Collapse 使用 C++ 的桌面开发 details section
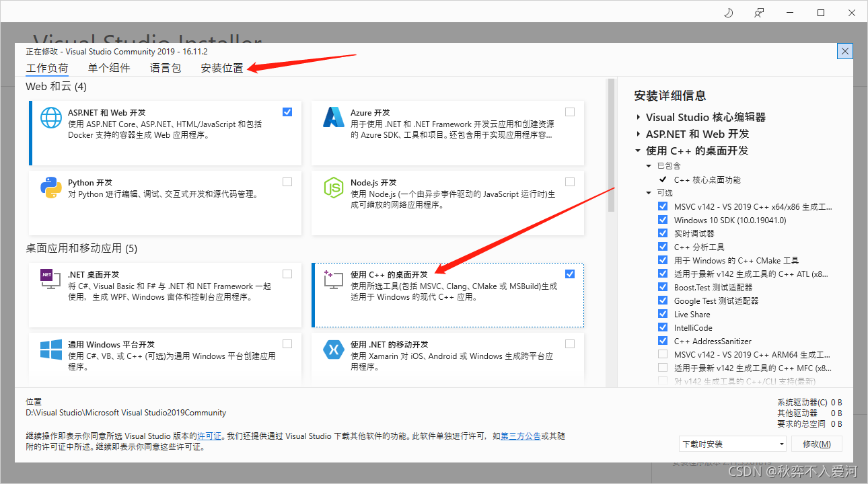Screen dimensions: 868x484 coord(638,151)
